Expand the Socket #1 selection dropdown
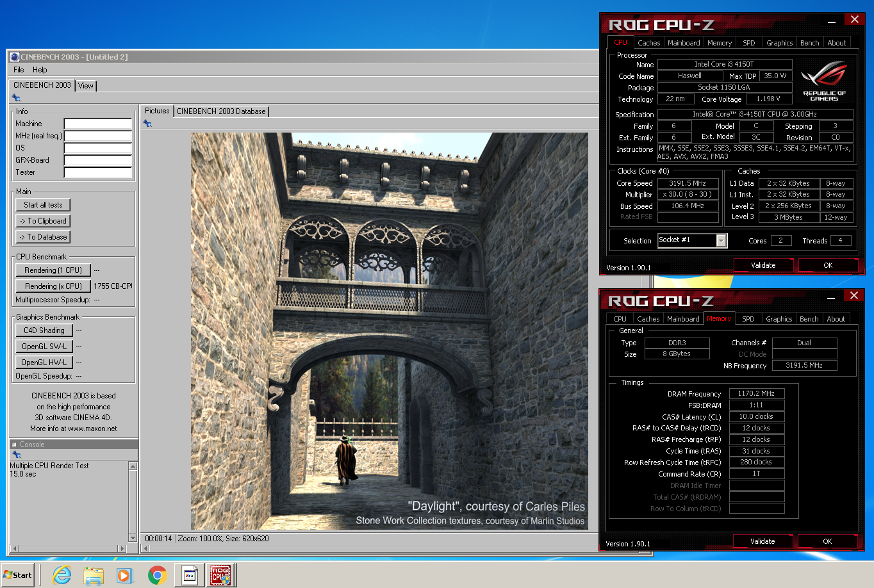Screen dimensions: 874x588 721,240
